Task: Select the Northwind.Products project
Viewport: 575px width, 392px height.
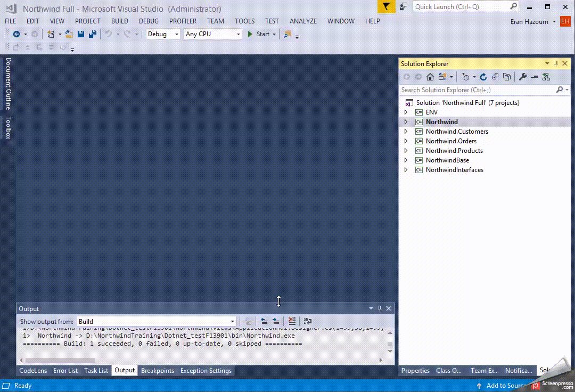Action: coord(454,151)
